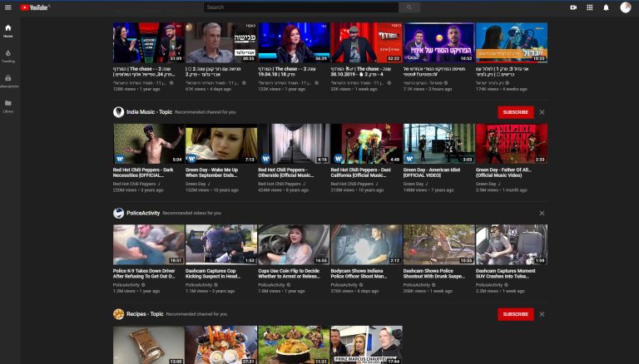Open title 'Red Hot Chili Peppers - Dark Necessities'

click(143, 173)
